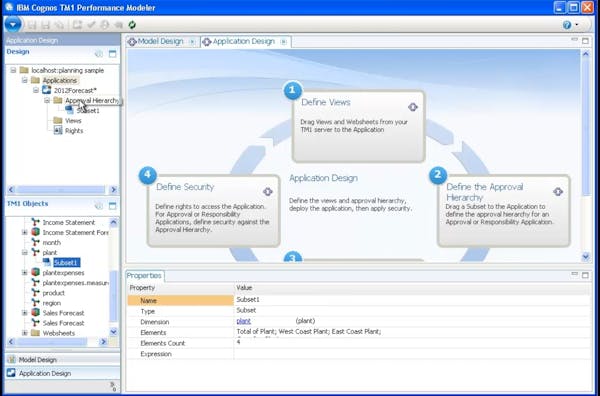Open the blue round application menu button
The width and height of the screenshot is (600, 396).
pyautogui.click(x=13, y=24)
